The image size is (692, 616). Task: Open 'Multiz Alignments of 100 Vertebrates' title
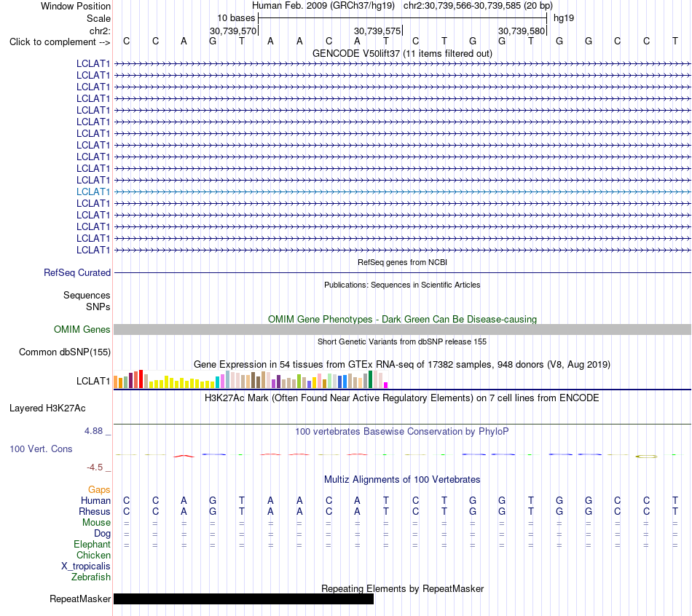click(x=402, y=480)
